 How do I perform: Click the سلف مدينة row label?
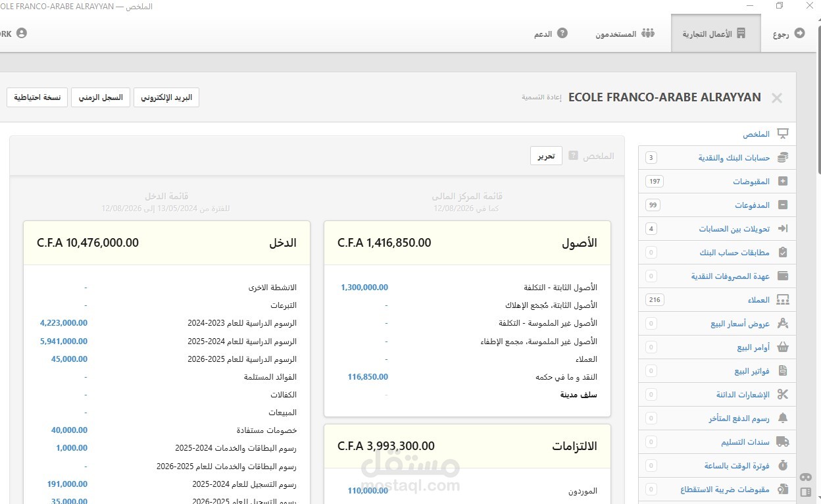(579, 395)
